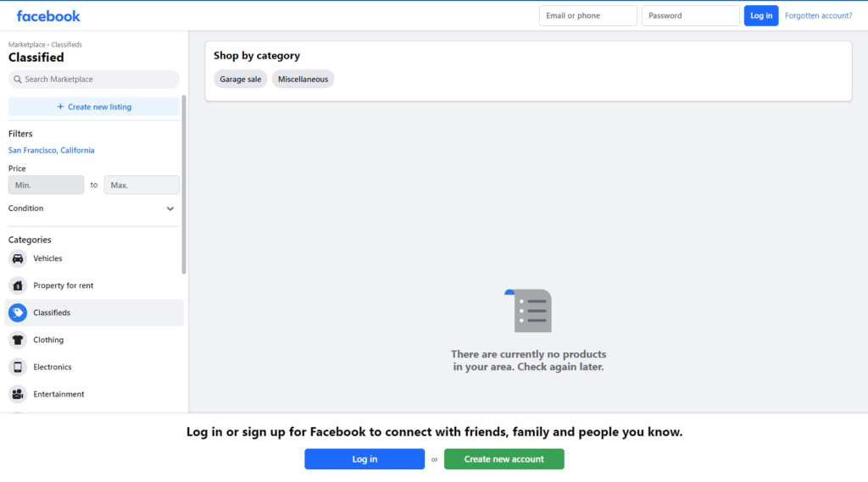
Task: Go to Marketplace breadcrumb link
Action: click(26, 45)
